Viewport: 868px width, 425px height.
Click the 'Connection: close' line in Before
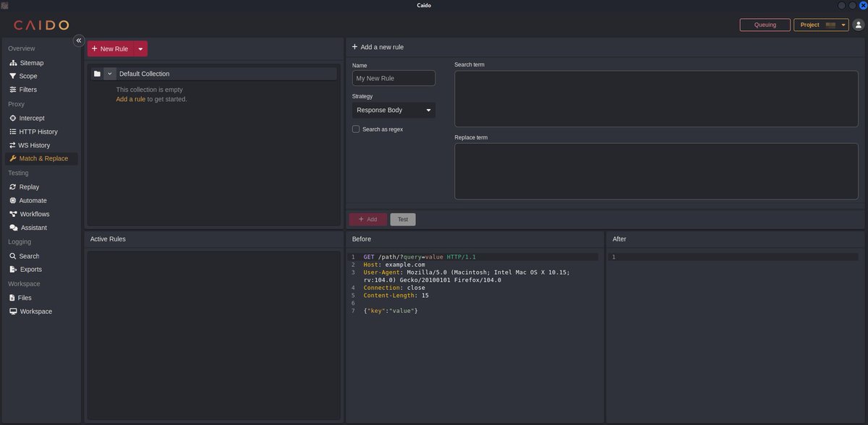tap(394, 288)
